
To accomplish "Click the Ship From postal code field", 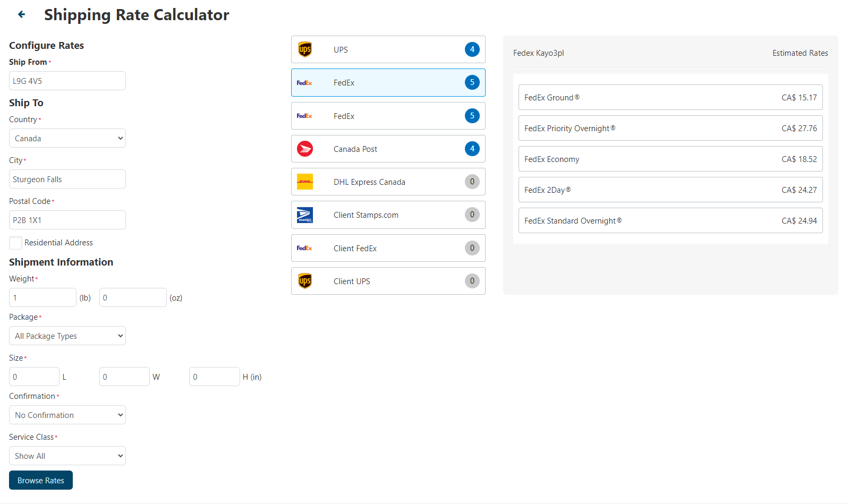I will (67, 81).
